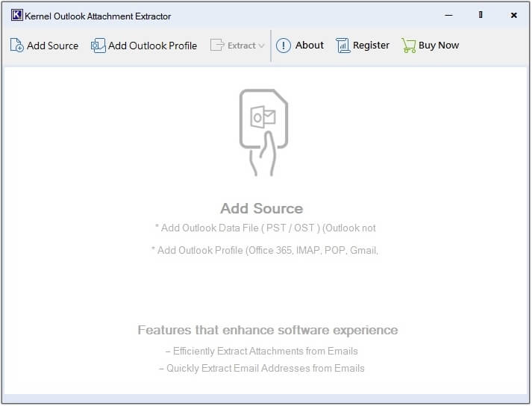Click the Kernel app logo in title bar
This screenshot has height=406, width=532.
pyautogui.click(x=16, y=15)
